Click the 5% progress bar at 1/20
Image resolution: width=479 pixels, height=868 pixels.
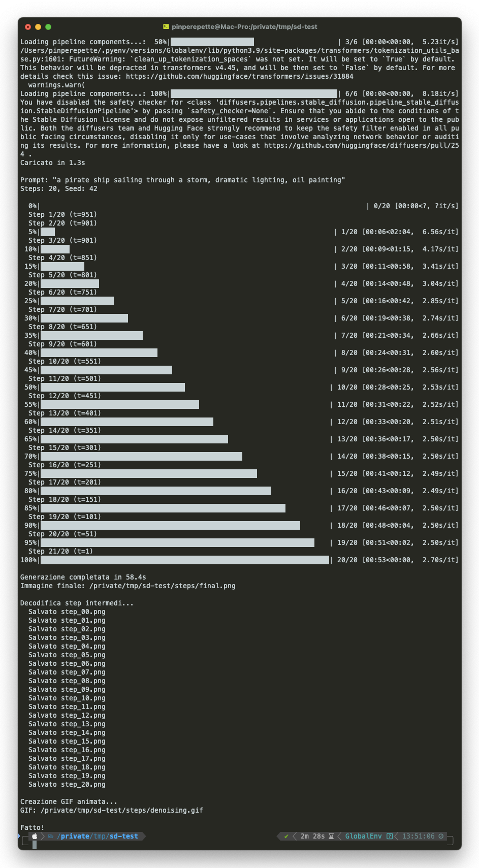point(48,232)
